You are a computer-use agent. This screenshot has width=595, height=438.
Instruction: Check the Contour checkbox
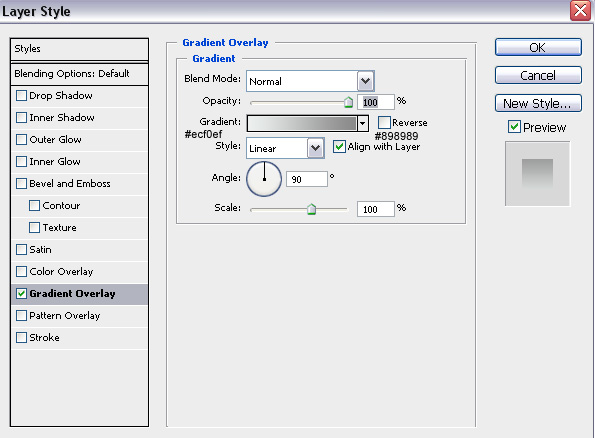(x=34, y=205)
